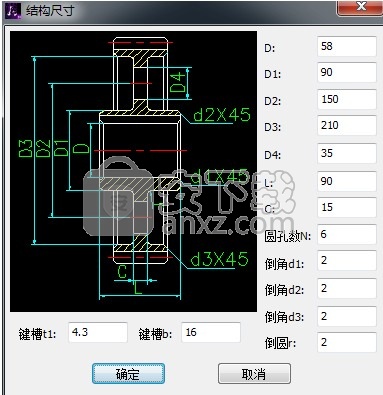Click the 圆孔数N label

point(288,236)
